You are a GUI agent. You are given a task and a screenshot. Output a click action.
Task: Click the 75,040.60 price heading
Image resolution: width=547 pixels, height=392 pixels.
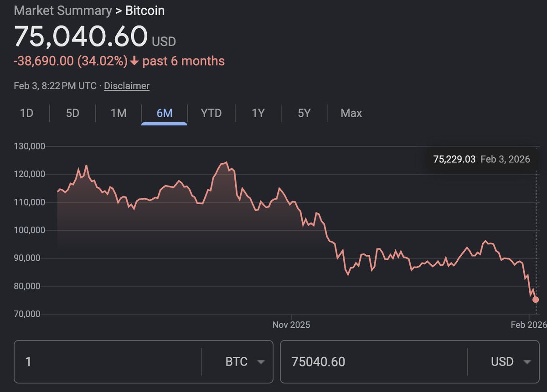81,37
